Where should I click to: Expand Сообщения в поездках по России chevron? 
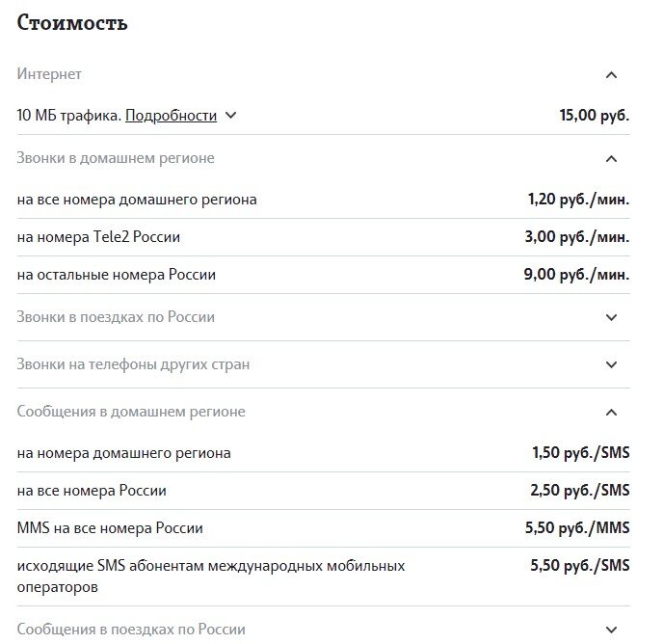[x=610, y=630]
